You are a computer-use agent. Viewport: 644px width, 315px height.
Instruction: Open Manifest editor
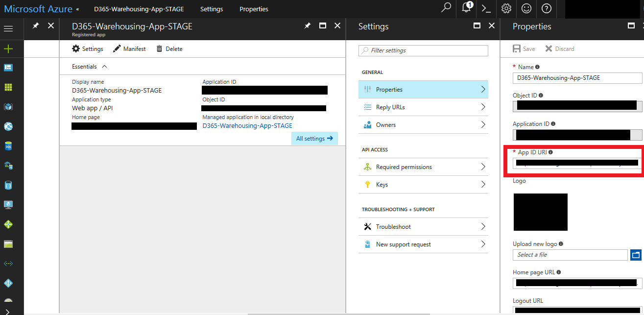(x=129, y=49)
